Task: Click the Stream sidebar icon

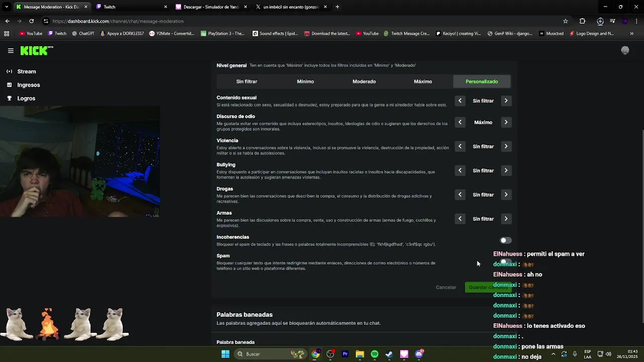Action: pos(9,71)
